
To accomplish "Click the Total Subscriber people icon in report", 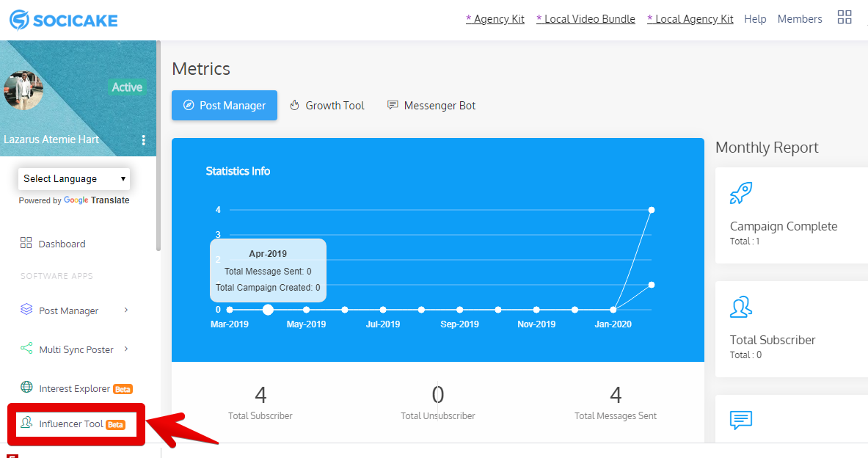I will (740, 307).
